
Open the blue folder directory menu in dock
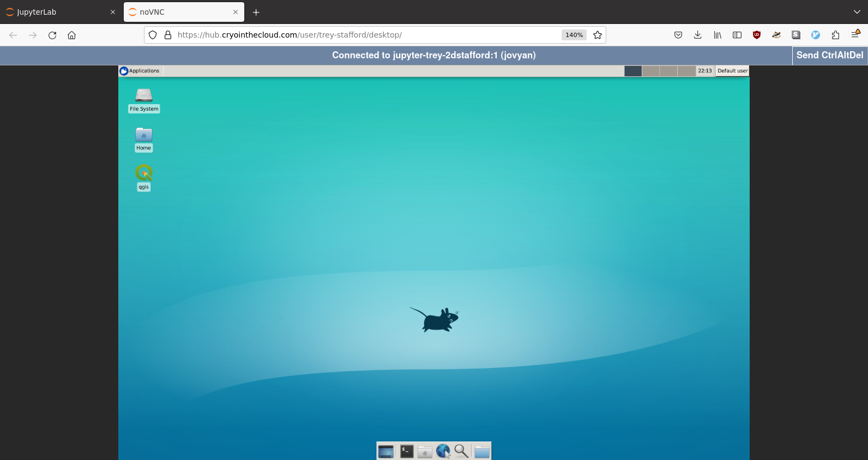tap(482, 451)
